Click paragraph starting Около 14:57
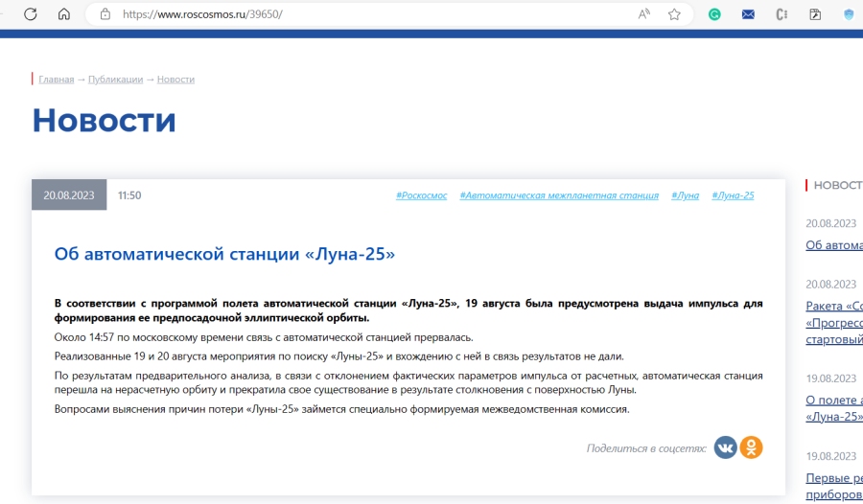The image size is (863, 504). pos(264,337)
